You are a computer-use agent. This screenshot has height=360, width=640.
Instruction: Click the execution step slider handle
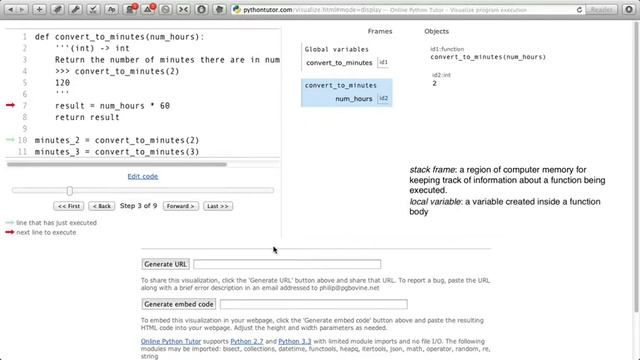pos(69,191)
